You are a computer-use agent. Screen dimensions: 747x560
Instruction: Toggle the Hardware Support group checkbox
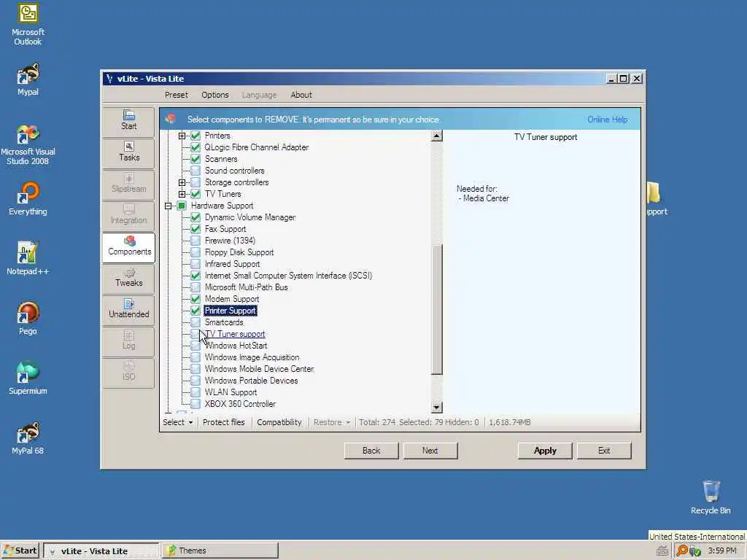click(x=182, y=206)
